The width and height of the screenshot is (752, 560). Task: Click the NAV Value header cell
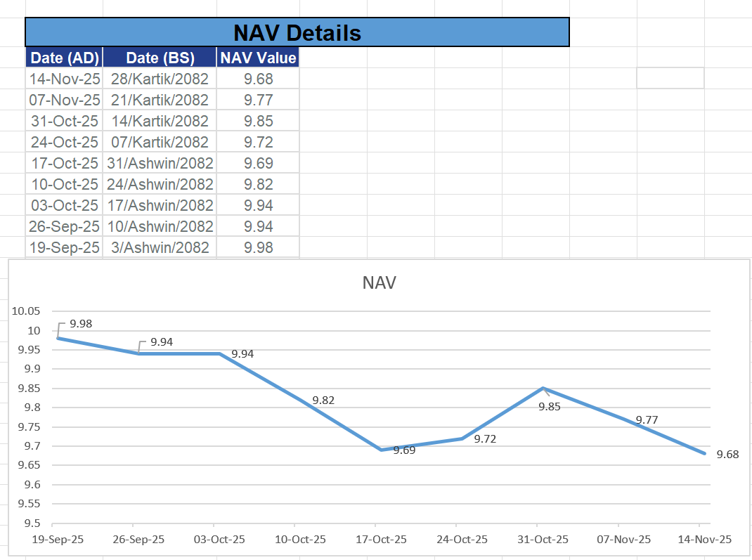[x=258, y=58]
